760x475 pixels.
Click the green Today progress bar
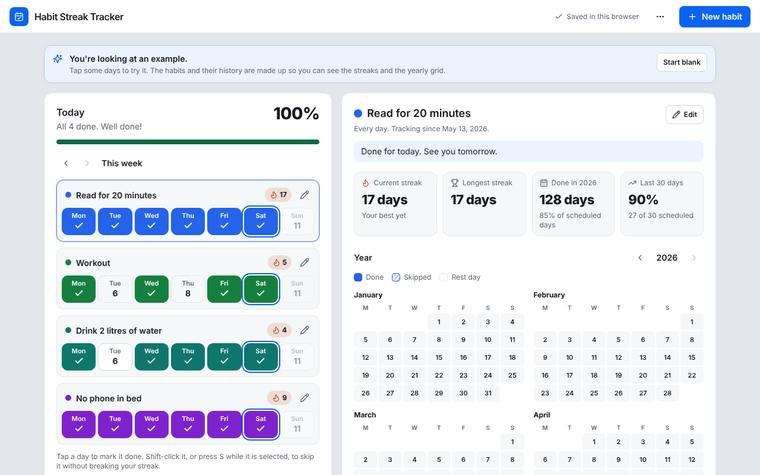(x=188, y=142)
